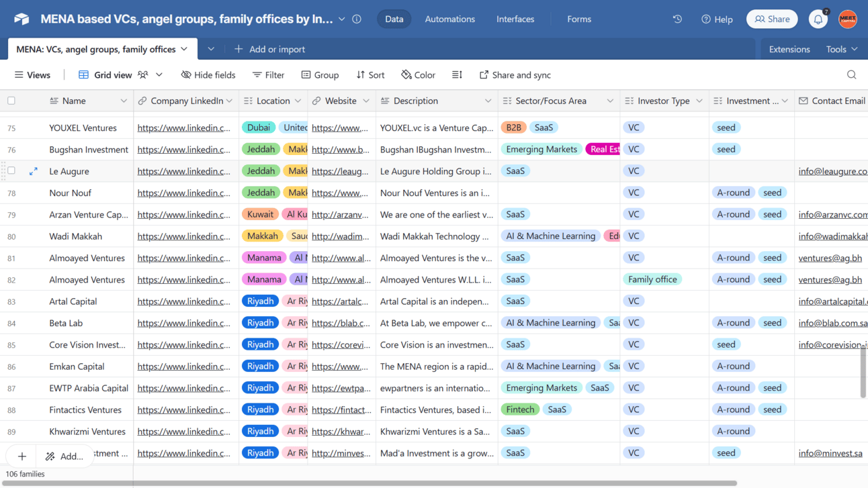
Task: Toggle the select all rows checkbox
Action: (x=11, y=101)
